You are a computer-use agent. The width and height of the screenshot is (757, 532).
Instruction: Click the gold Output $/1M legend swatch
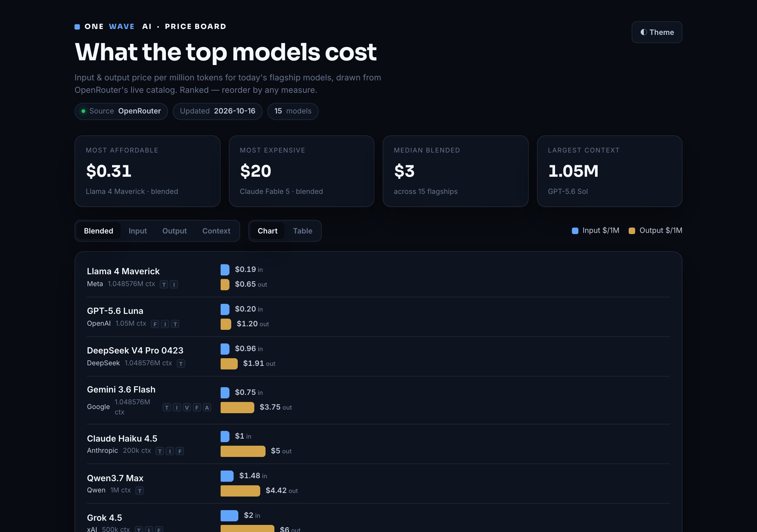(x=631, y=231)
